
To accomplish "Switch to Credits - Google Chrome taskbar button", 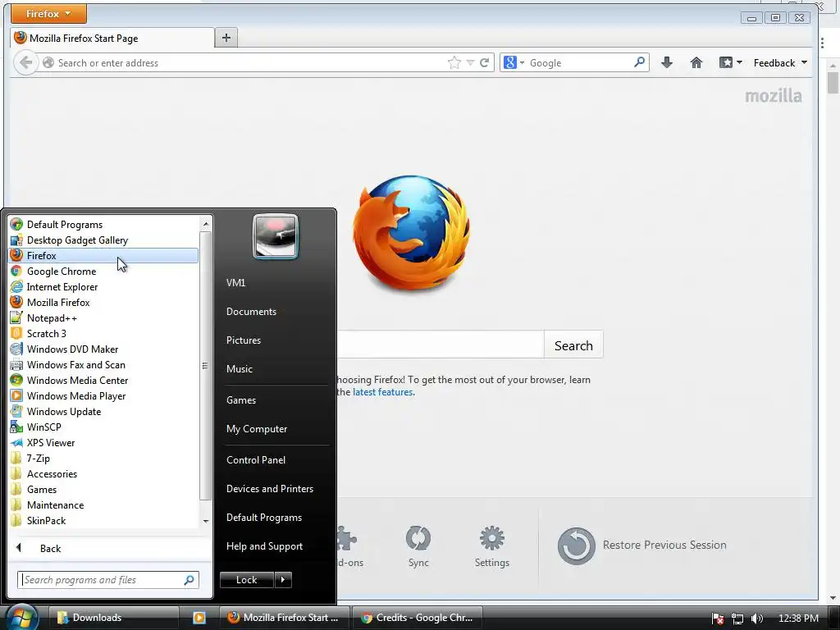I will coord(417,618).
